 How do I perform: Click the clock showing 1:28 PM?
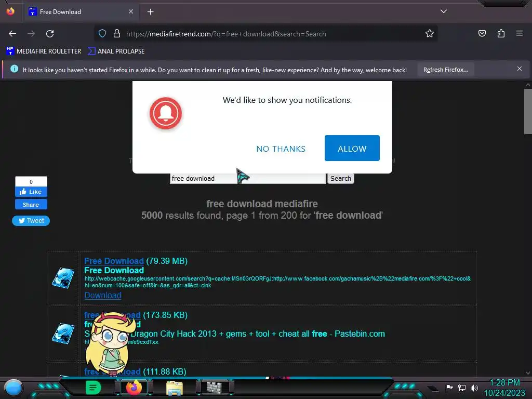tap(504, 383)
